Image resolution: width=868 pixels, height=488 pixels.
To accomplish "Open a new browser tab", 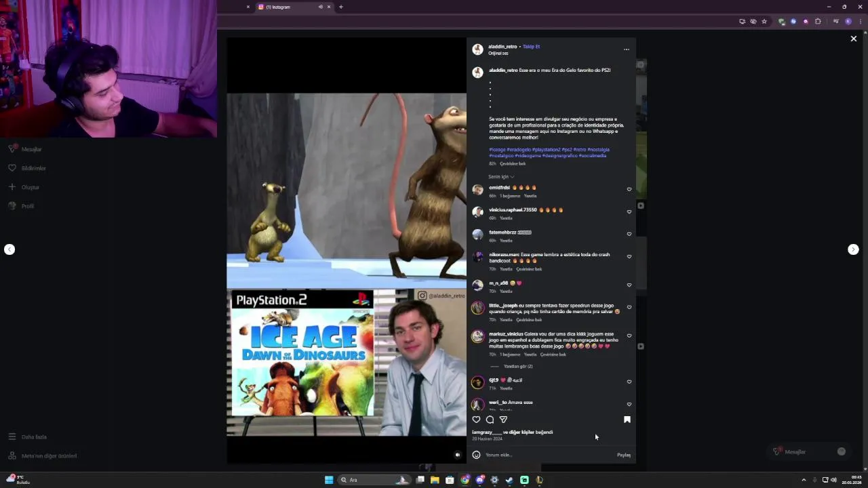I will click(x=341, y=7).
